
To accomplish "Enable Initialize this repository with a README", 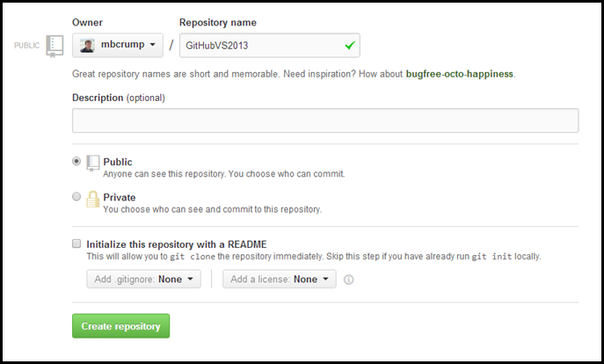I will point(76,244).
